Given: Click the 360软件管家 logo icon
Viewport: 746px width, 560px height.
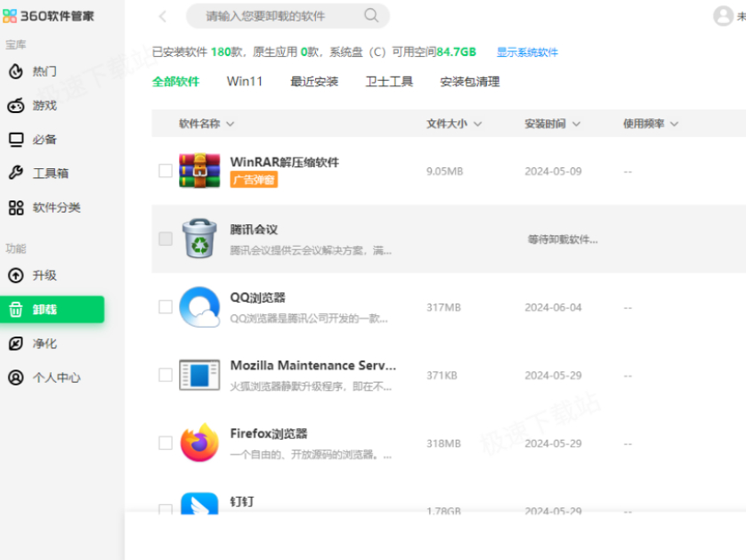Looking at the screenshot, I should point(10,16).
